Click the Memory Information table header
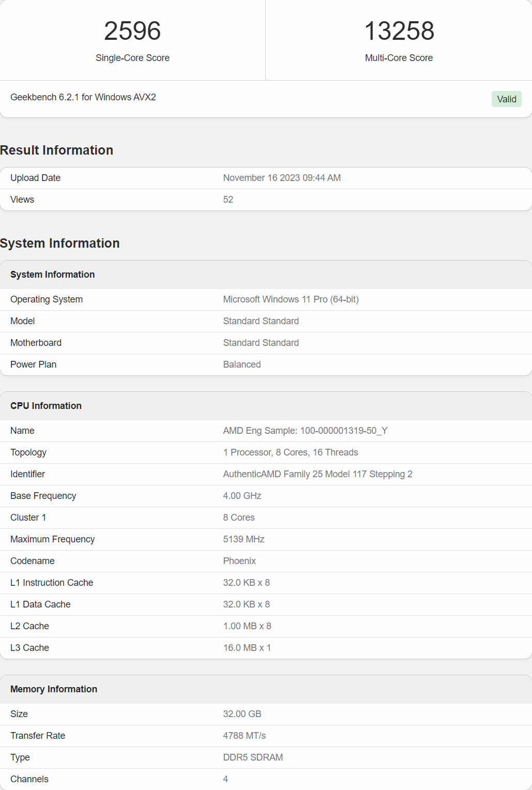This screenshot has height=790, width=532. point(54,689)
